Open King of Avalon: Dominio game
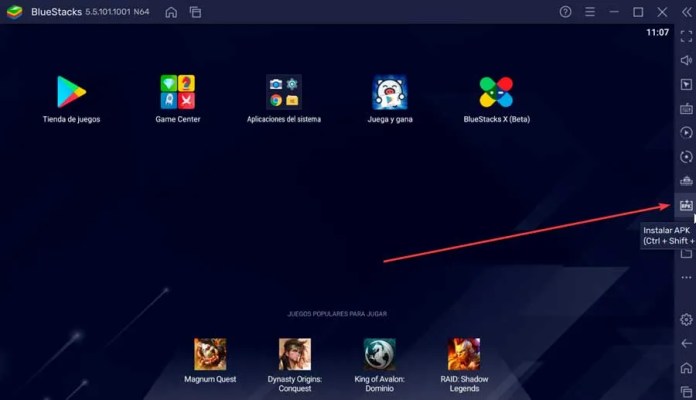The height and width of the screenshot is (400, 696). point(380,354)
